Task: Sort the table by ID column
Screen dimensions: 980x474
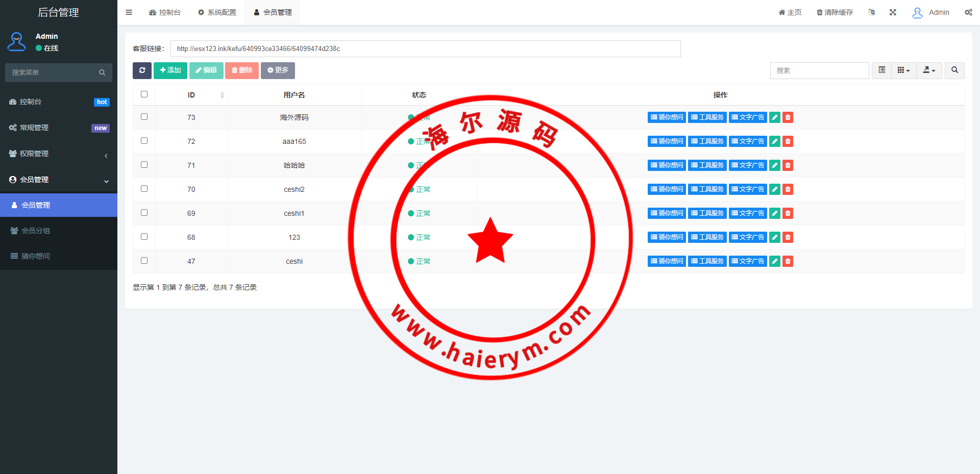Action: 191,95
